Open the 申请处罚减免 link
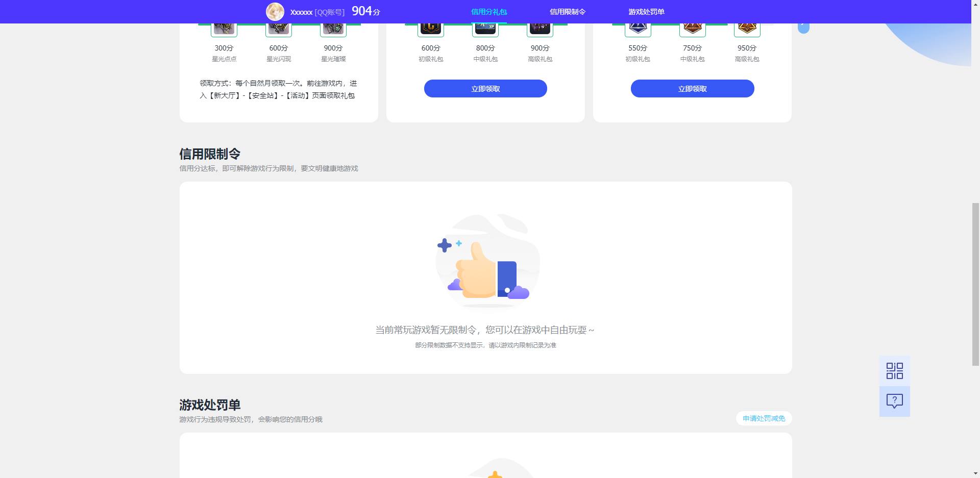The width and height of the screenshot is (980, 478). click(x=764, y=418)
